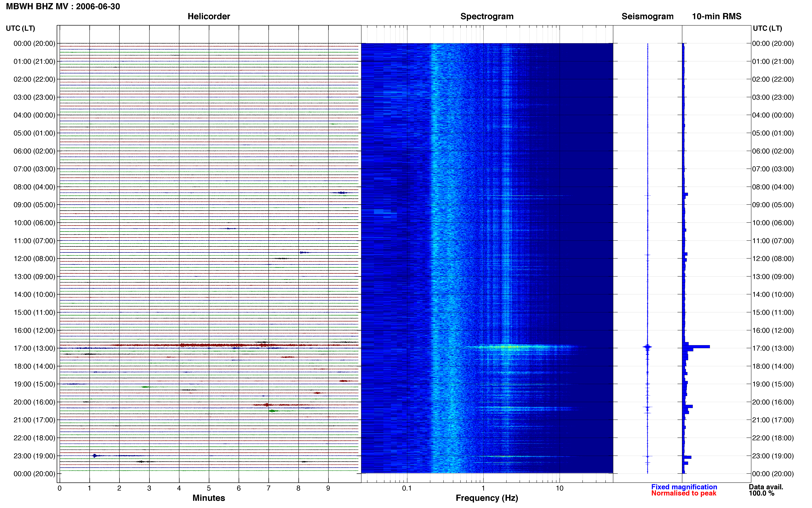
Task: Click the 'Seismogram' panel heading
Action: click(648, 16)
